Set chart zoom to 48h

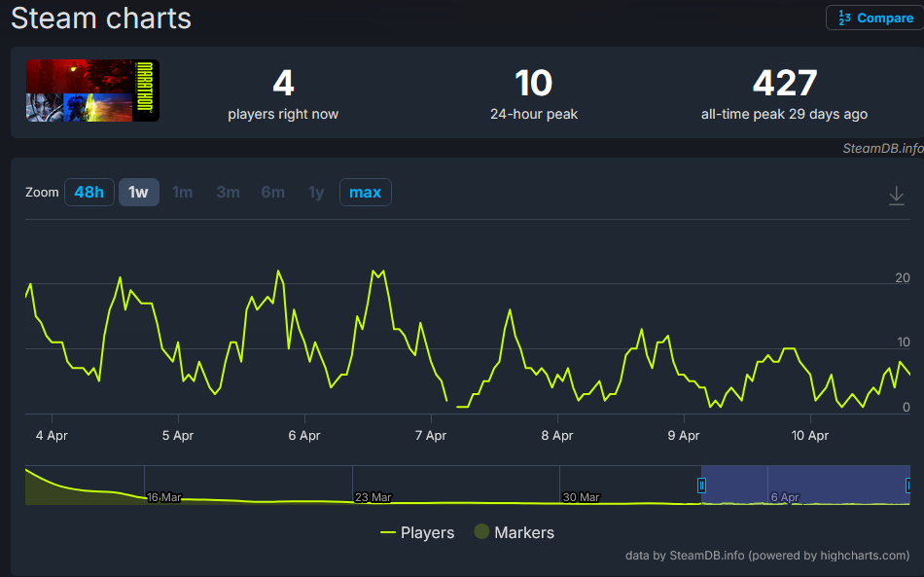(89, 192)
